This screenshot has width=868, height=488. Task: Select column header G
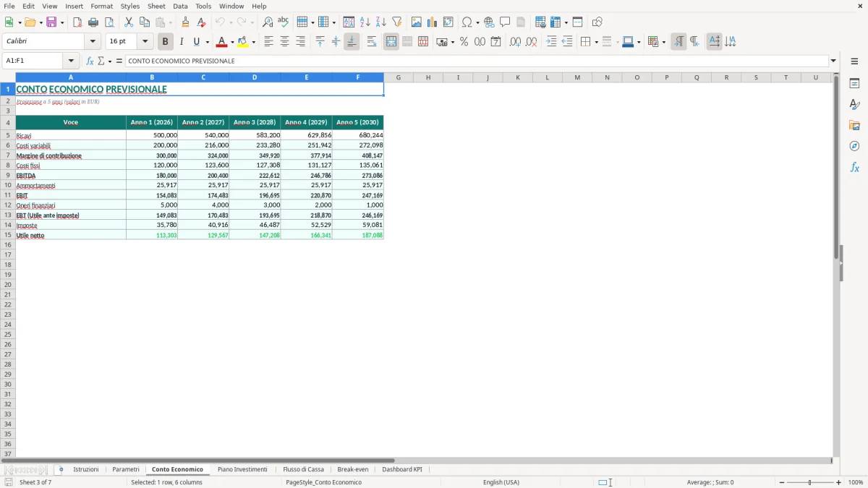(x=399, y=77)
